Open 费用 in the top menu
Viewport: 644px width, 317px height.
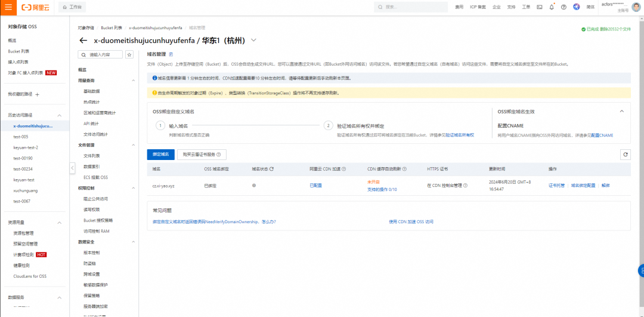point(459,7)
